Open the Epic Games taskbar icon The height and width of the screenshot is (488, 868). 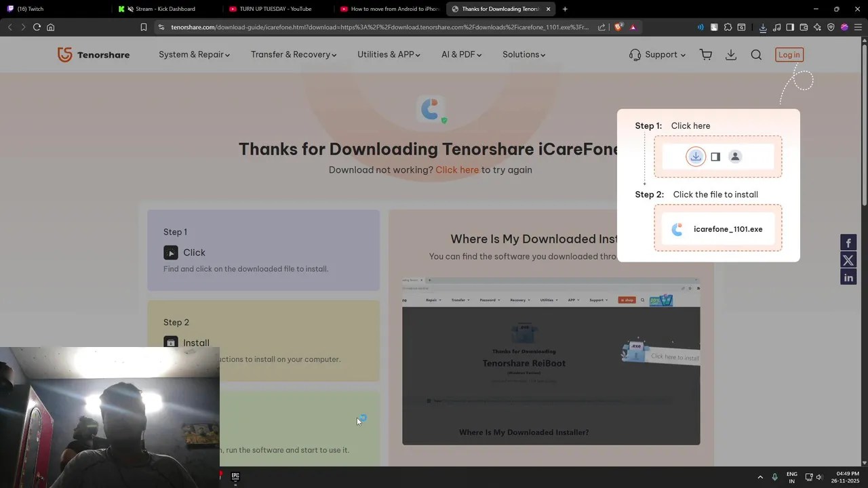tap(235, 476)
